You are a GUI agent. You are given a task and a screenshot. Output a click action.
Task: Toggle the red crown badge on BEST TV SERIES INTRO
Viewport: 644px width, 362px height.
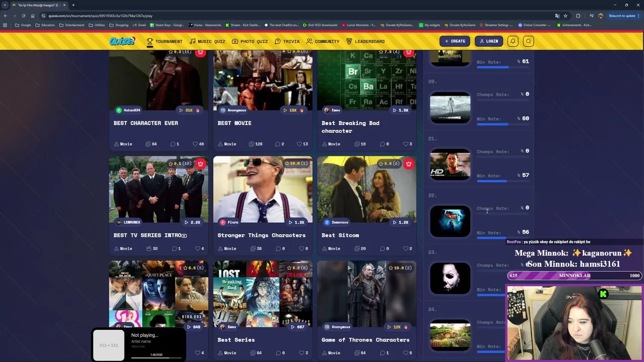click(x=201, y=163)
